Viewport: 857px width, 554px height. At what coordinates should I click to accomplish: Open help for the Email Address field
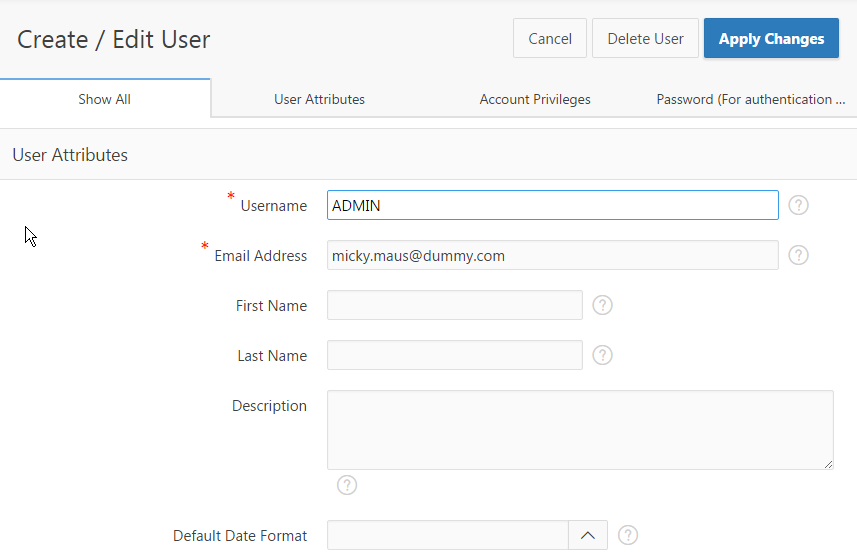click(x=798, y=255)
